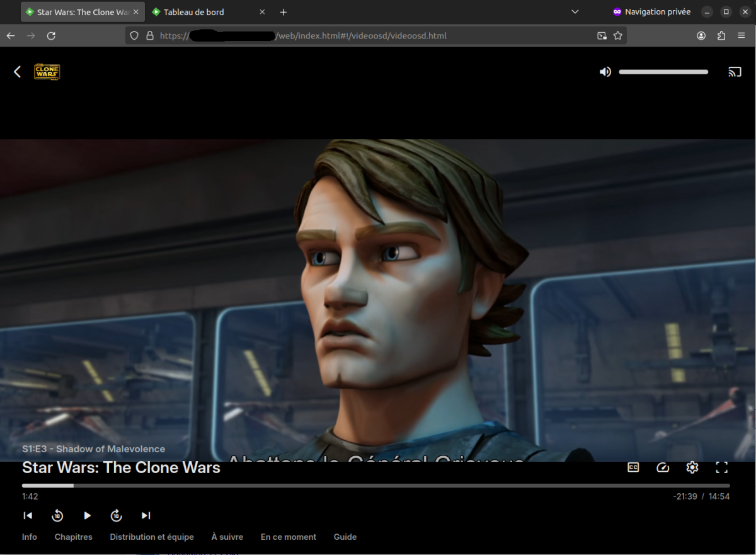
Task: Open the playback speed gauge icon
Action: tap(662, 467)
